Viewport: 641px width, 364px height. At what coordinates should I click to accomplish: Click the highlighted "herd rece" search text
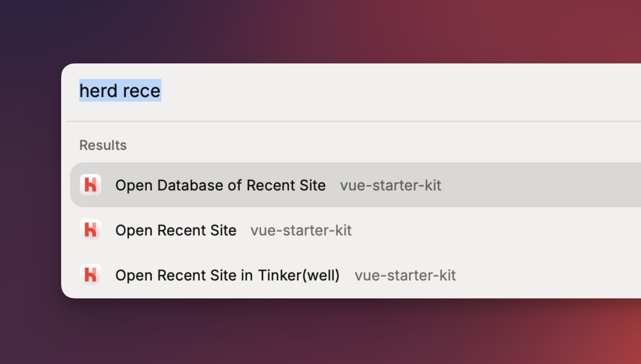coord(120,91)
